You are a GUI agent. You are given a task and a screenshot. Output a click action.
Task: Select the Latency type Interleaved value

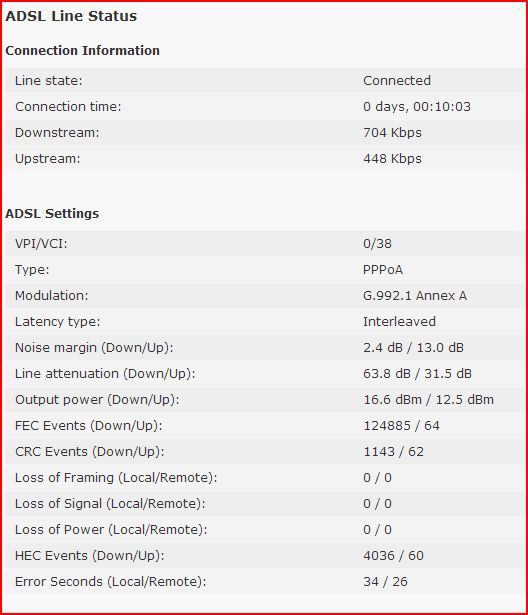[x=399, y=322]
